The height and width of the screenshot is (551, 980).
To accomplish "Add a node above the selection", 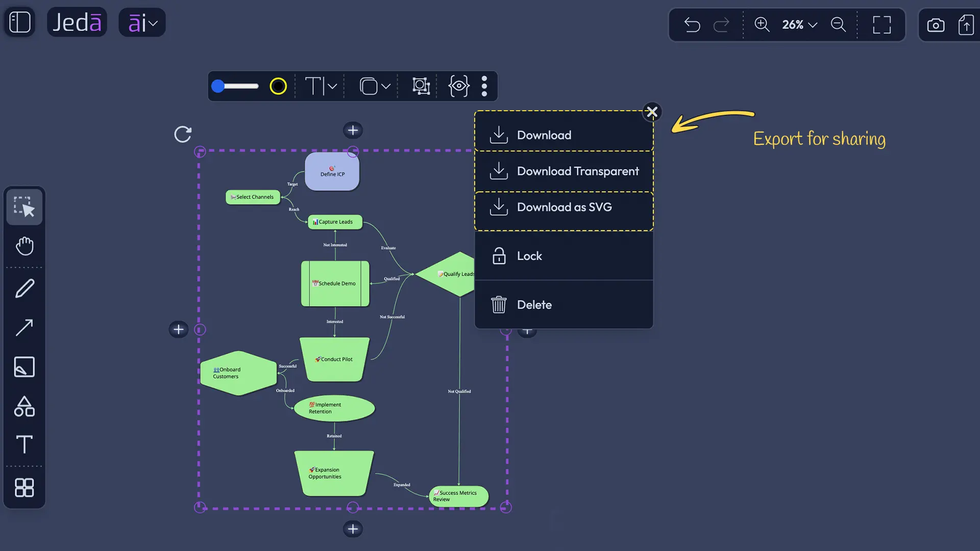I will click(353, 130).
